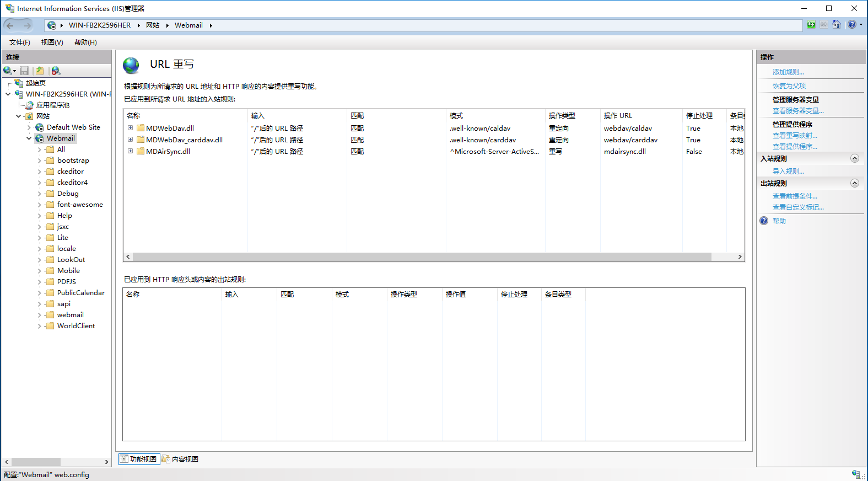The image size is (868, 481).
Task: Click the up one level folder icon
Action: 40,71
